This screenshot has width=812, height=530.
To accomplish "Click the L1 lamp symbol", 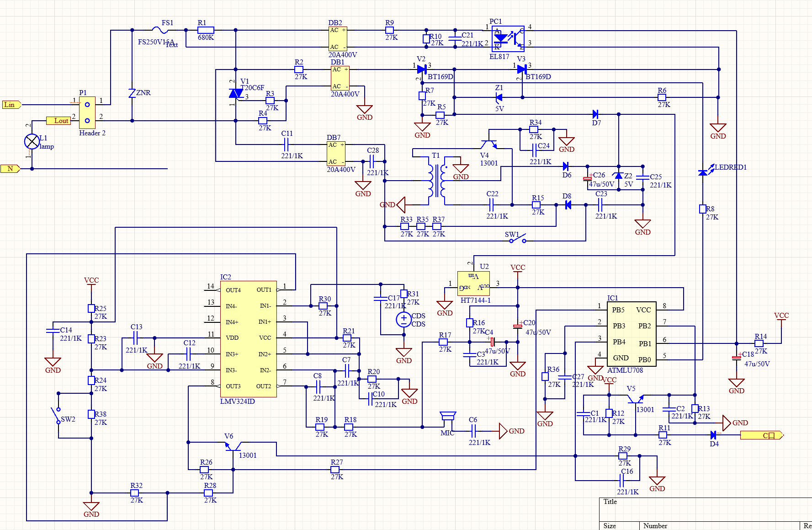I will coord(32,141).
